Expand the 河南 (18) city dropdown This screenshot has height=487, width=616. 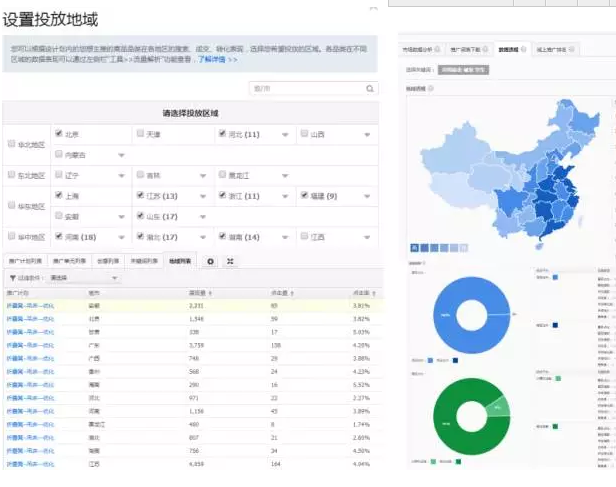coord(121,238)
